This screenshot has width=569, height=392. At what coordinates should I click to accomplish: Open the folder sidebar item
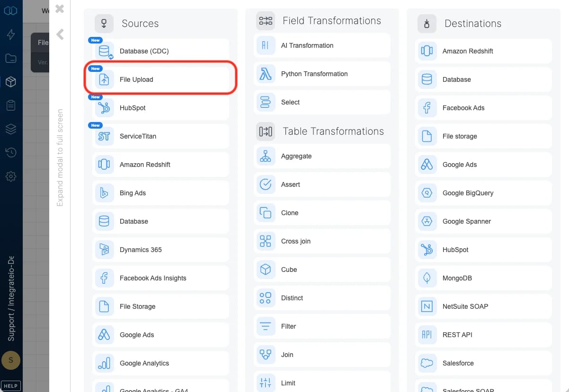coord(11,58)
